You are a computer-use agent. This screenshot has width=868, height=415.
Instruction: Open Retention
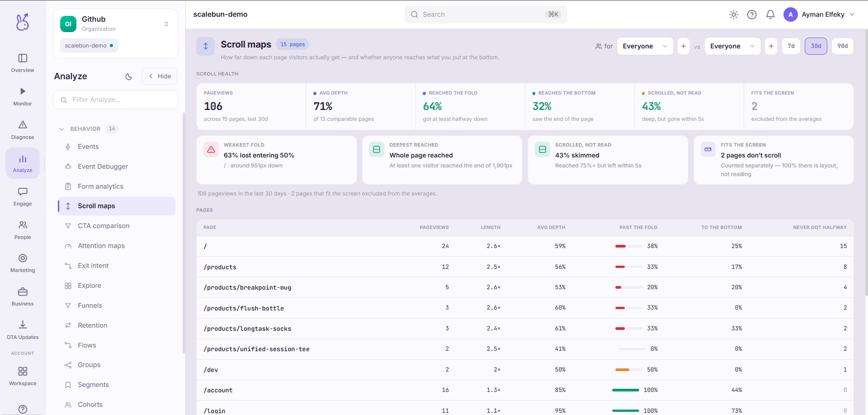[x=117, y=325]
